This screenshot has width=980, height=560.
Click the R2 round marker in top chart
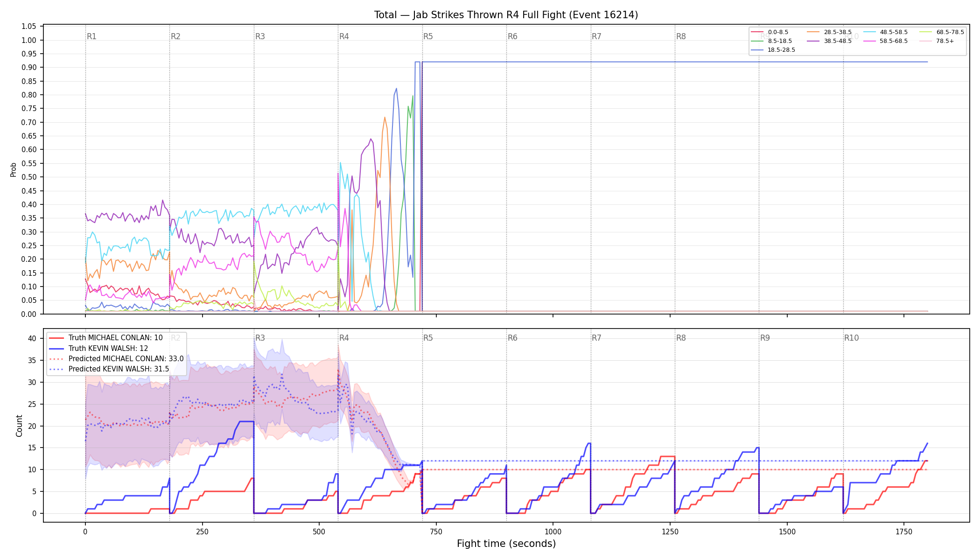coord(175,36)
